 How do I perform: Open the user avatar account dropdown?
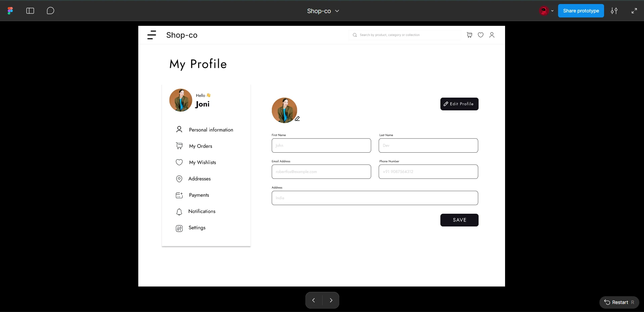[x=546, y=11]
